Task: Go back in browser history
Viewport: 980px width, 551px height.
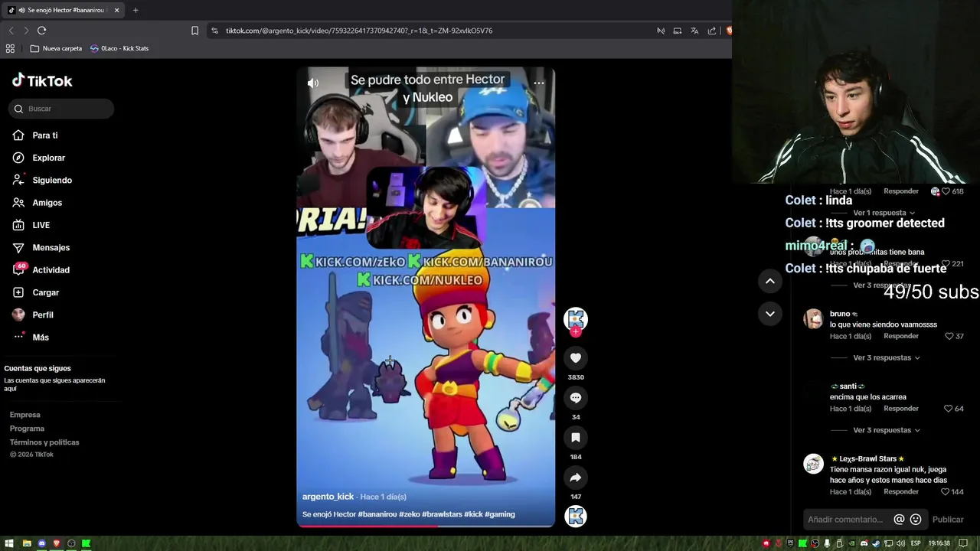Action: pyautogui.click(x=11, y=31)
